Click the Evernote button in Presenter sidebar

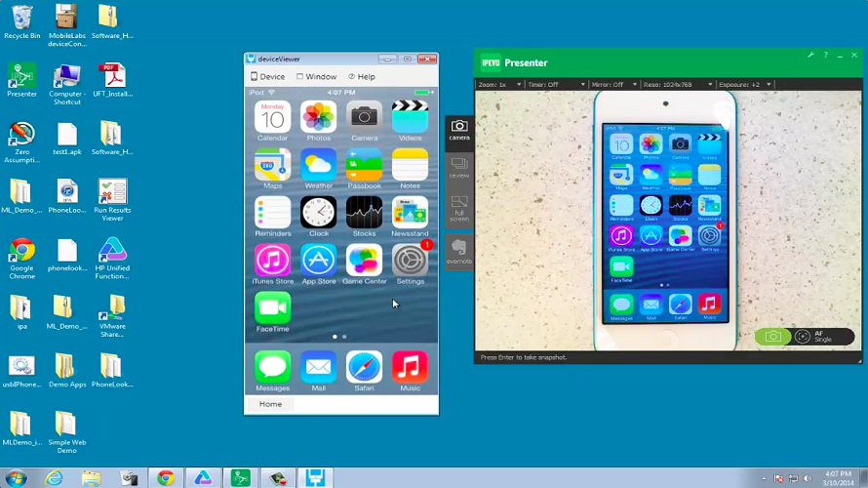click(458, 251)
